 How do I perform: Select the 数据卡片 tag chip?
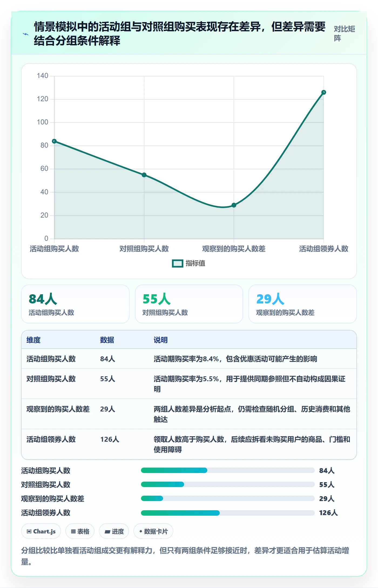coord(153,531)
